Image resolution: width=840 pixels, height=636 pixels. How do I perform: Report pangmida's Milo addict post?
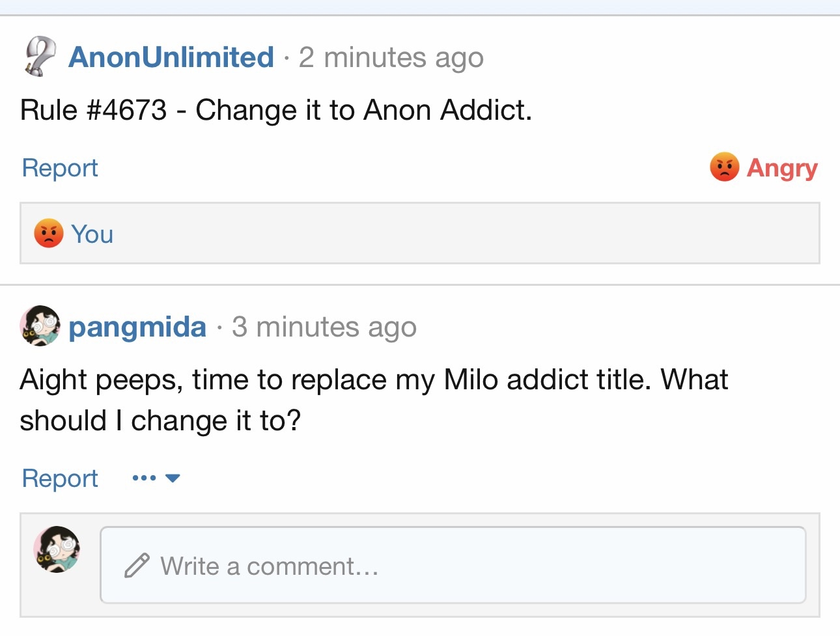(x=60, y=478)
